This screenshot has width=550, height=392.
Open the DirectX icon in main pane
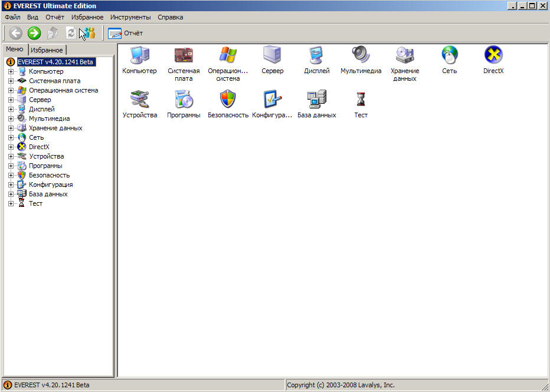(493, 55)
